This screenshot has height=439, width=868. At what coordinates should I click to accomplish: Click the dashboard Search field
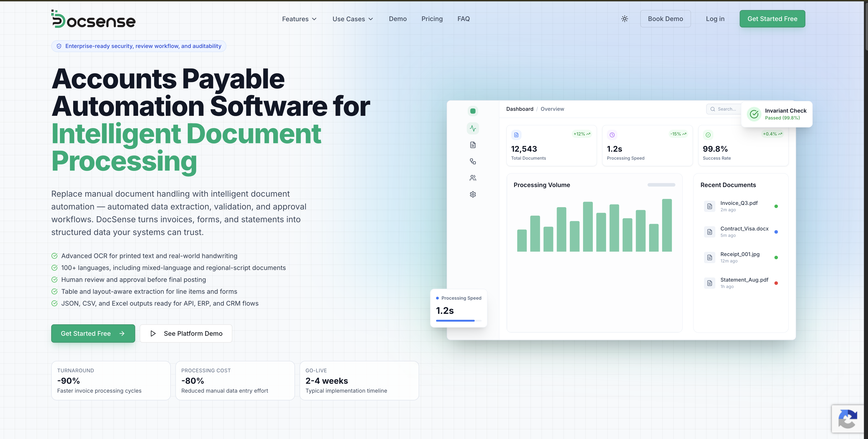pos(724,109)
